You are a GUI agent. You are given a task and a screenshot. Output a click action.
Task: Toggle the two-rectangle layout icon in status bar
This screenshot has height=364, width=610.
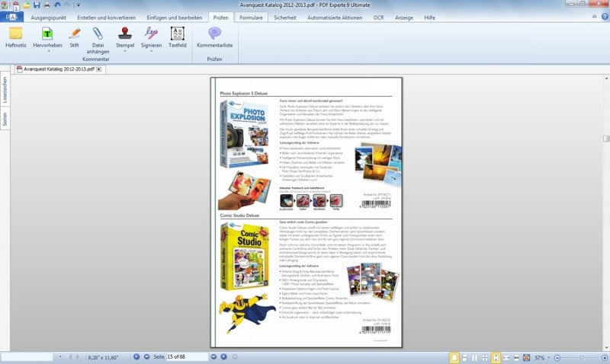click(464, 357)
